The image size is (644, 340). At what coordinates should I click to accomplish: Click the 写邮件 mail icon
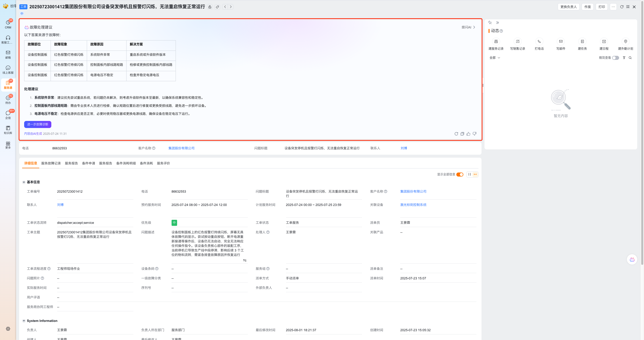tap(561, 41)
